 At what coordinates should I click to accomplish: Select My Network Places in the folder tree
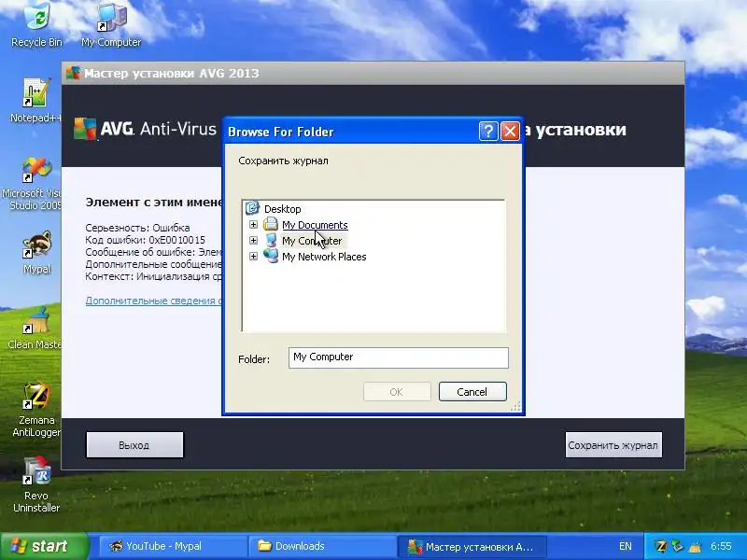[324, 257]
